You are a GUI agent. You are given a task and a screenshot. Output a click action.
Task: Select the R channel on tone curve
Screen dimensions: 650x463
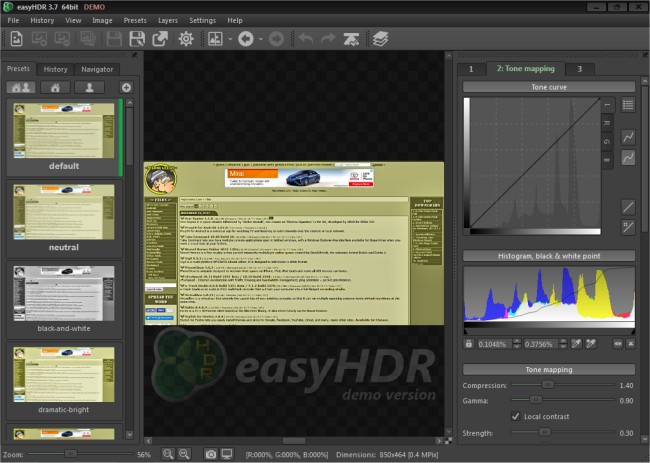coord(607,123)
